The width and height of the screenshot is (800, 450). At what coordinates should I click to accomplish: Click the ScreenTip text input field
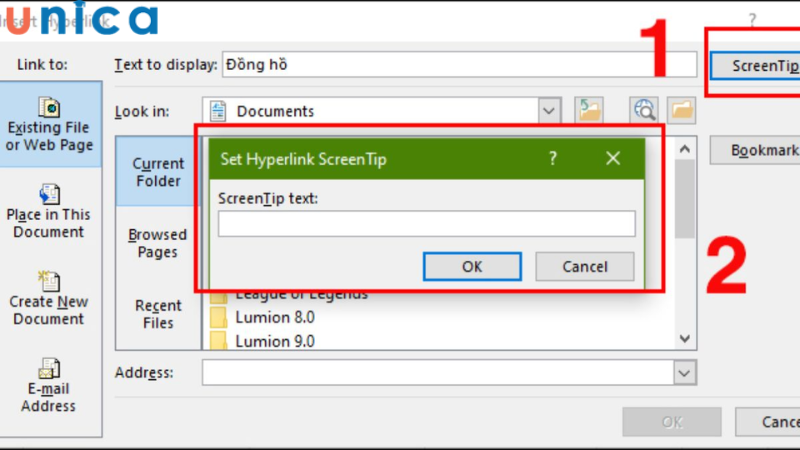click(x=427, y=223)
